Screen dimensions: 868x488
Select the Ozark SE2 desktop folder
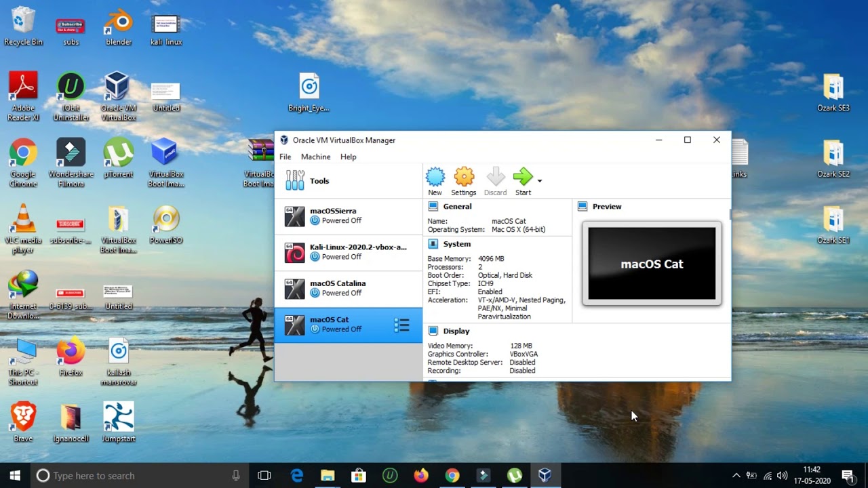[833, 159]
